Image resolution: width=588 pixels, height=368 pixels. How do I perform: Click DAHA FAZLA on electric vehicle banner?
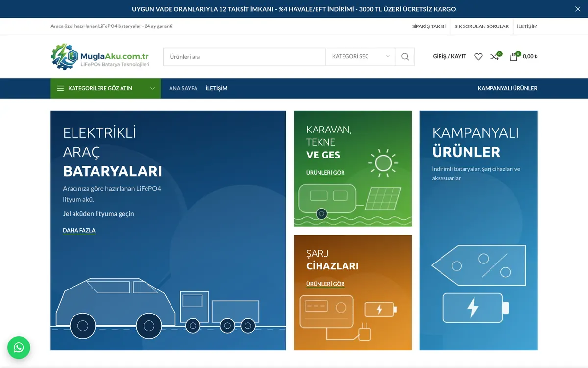79,230
